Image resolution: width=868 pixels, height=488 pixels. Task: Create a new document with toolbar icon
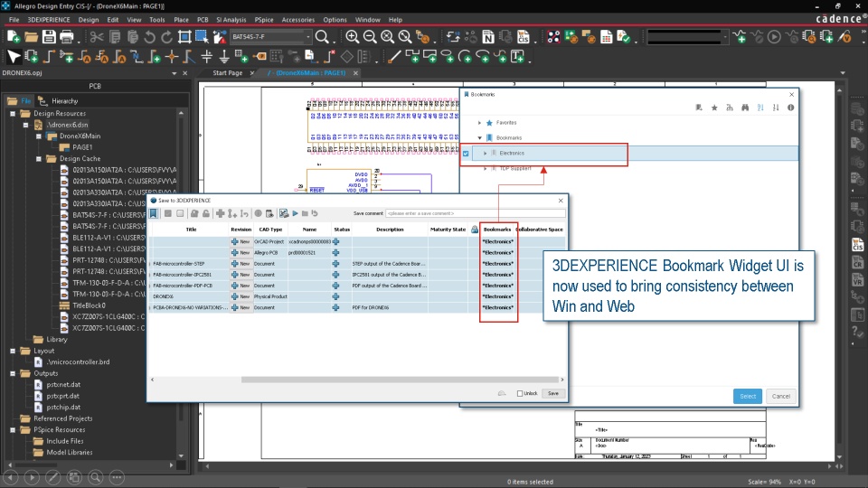14,37
